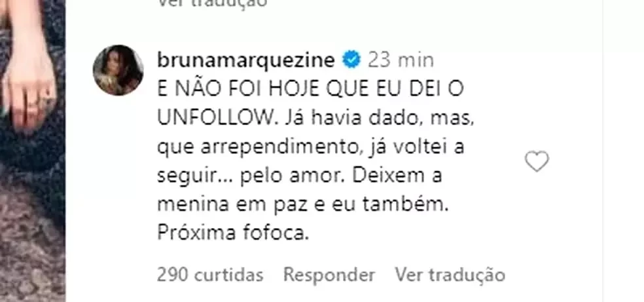Reply using the Responder button
The image size is (644, 302).
(329, 275)
